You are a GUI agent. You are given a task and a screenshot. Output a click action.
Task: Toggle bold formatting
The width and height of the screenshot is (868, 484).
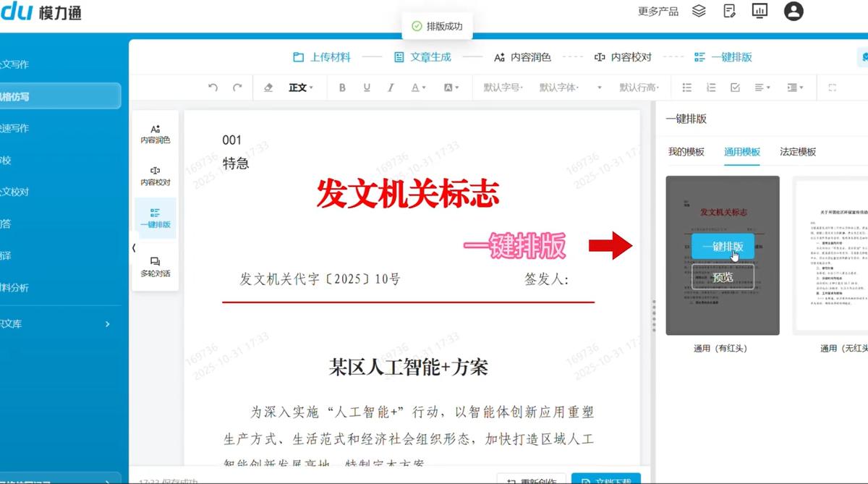(x=342, y=88)
